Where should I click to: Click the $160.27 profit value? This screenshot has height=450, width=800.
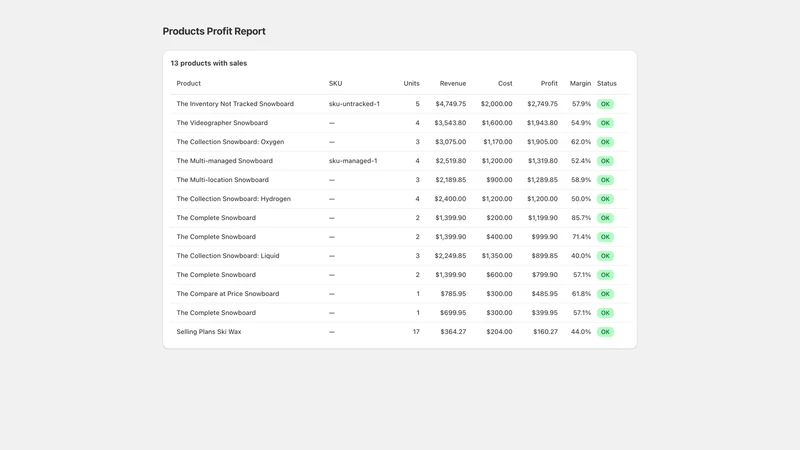[545, 332]
